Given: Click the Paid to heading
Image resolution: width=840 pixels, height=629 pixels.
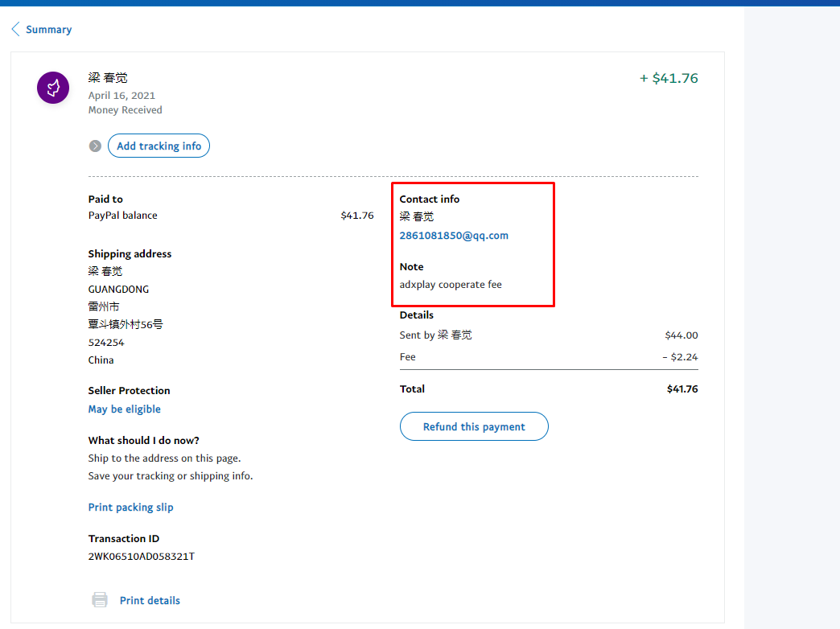Looking at the screenshot, I should pyautogui.click(x=105, y=199).
